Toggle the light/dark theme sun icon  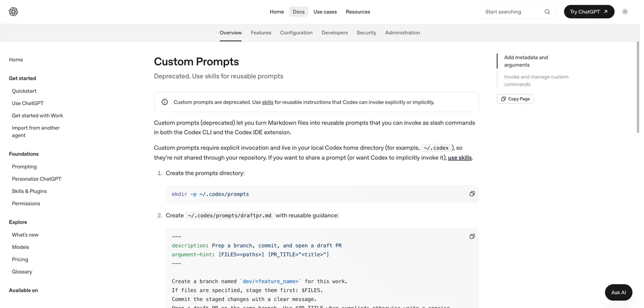pyautogui.click(x=625, y=12)
